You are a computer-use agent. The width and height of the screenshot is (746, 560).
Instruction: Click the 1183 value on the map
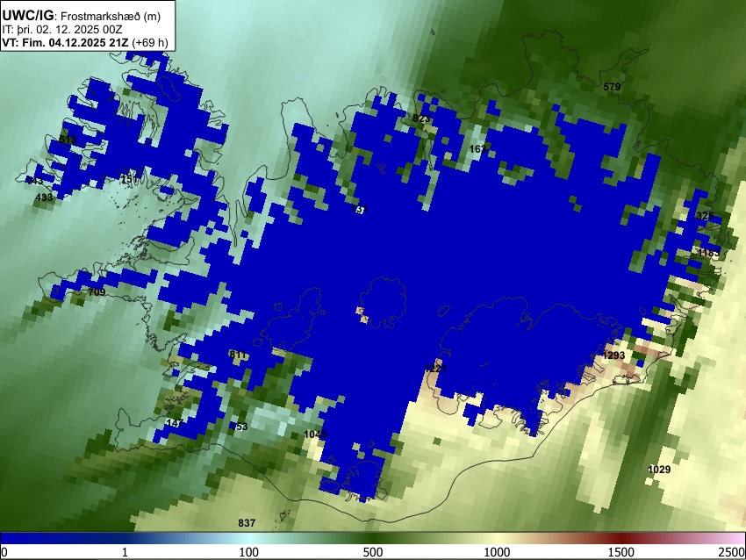pos(709,253)
